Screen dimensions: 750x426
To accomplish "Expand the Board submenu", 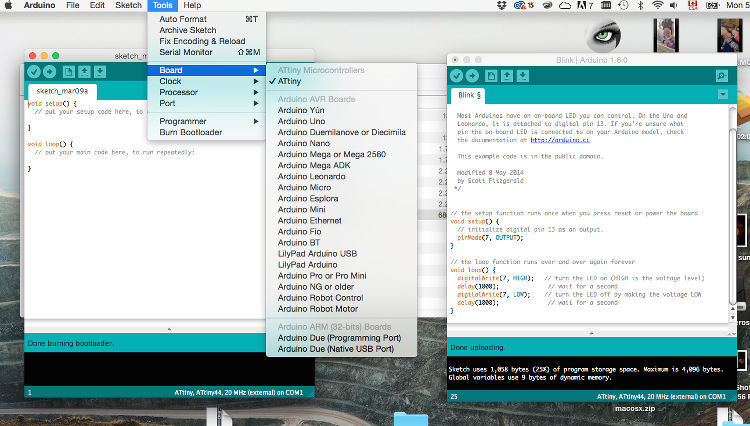I will click(x=207, y=70).
